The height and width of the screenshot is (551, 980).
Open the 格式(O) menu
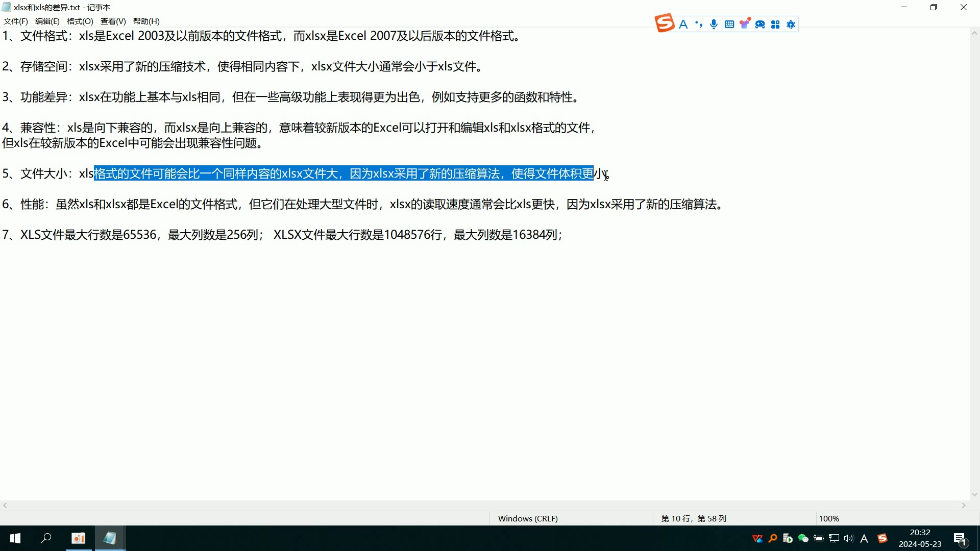pyautogui.click(x=80, y=21)
